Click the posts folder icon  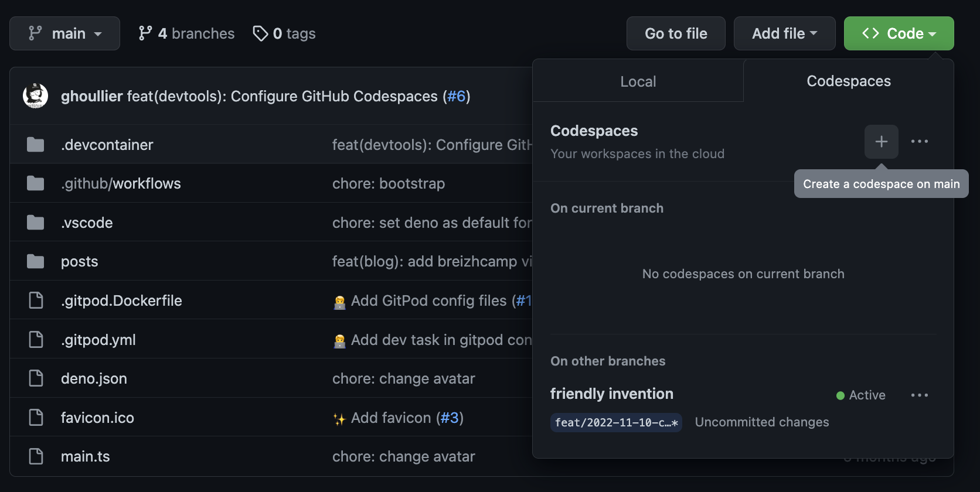coord(36,261)
